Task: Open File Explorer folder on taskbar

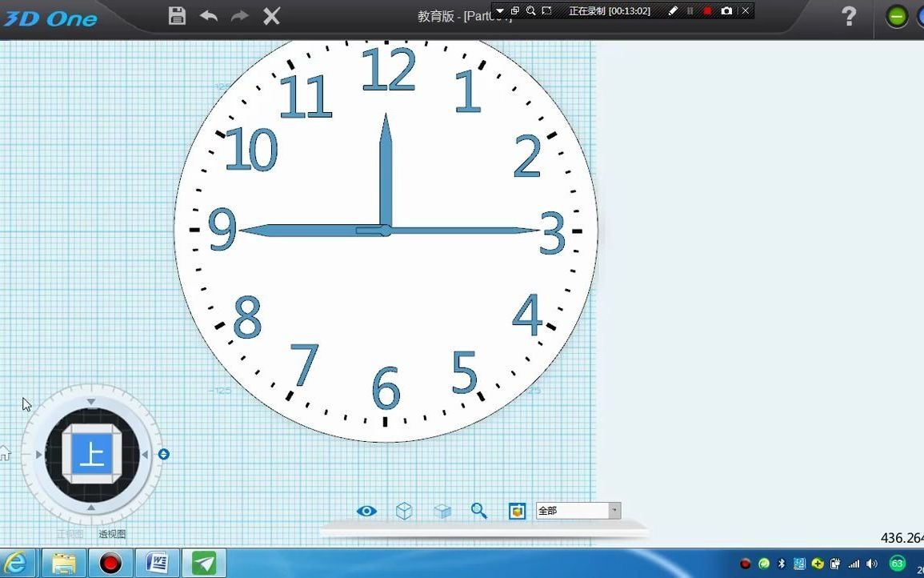Action: (x=63, y=563)
